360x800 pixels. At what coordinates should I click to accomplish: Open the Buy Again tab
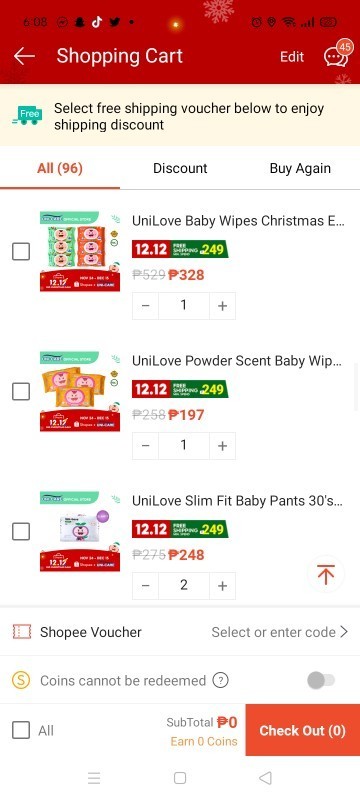[300, 168]
